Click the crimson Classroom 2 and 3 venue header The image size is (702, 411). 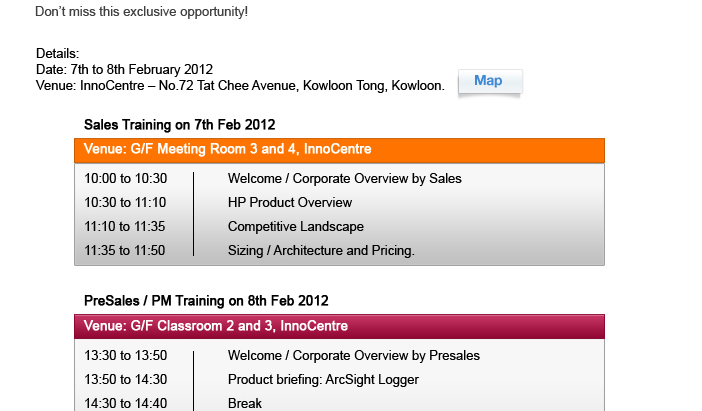[339, 327]
